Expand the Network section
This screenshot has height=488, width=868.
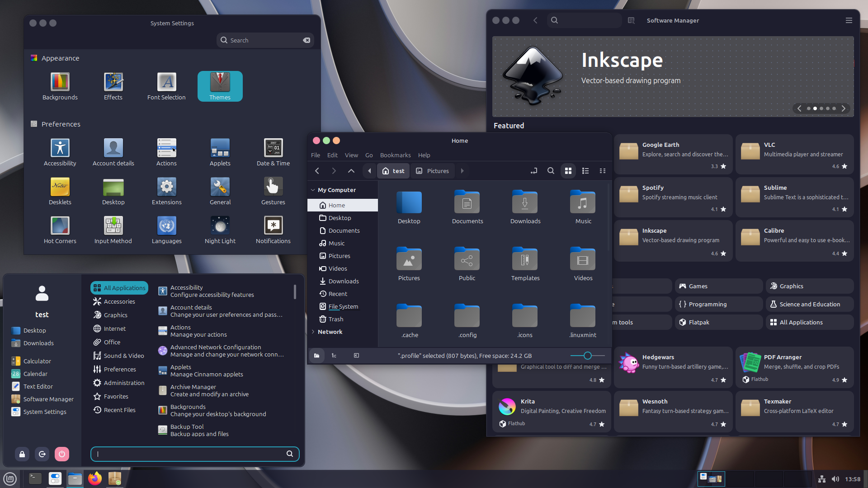tap(313, 332)
